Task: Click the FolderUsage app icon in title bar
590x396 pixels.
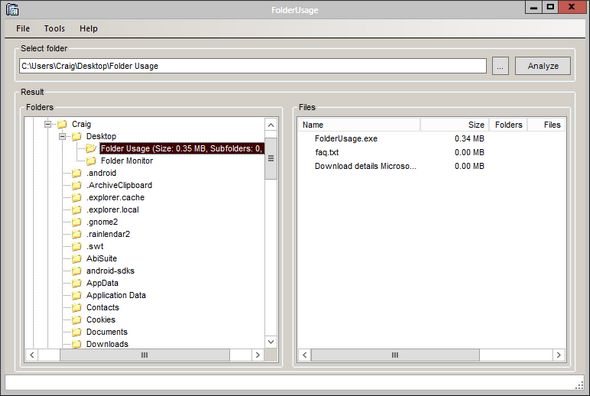Action: click(12, 9)
